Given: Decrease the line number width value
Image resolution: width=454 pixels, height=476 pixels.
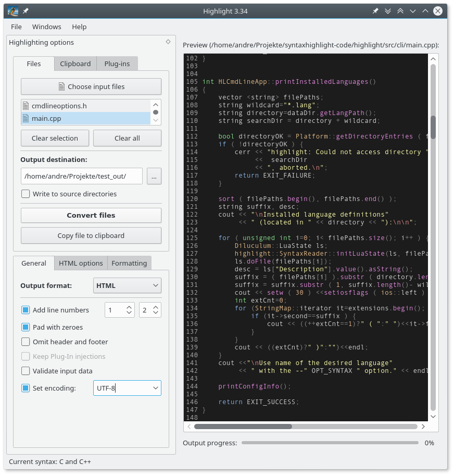Looking at the screenshot, I should click(x=156, y=312).
